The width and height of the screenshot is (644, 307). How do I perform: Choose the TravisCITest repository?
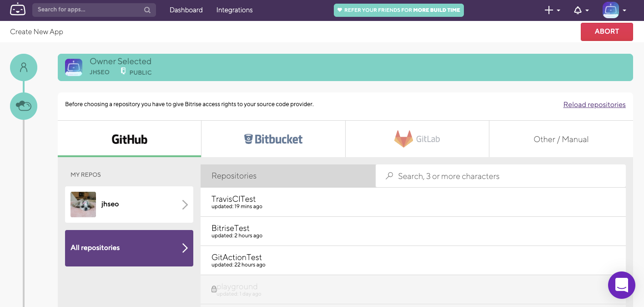pyautogui.click(x=413, y=202)
